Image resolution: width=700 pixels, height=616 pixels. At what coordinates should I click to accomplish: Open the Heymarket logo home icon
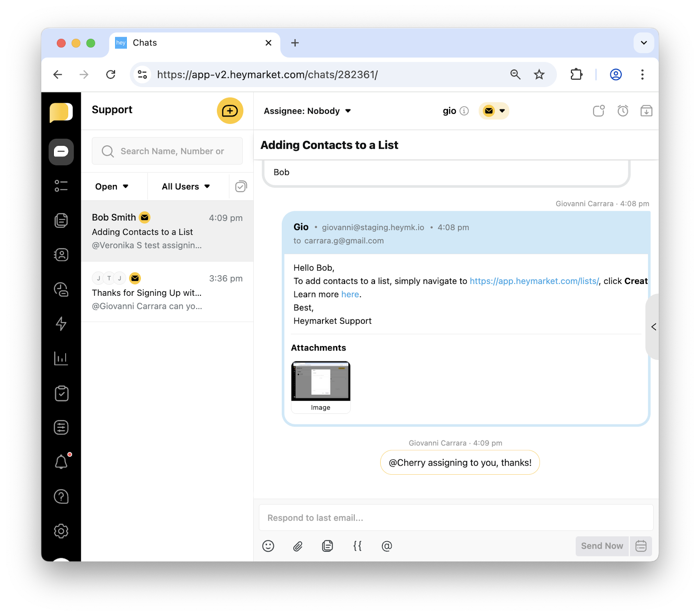[x=61, y=112]
